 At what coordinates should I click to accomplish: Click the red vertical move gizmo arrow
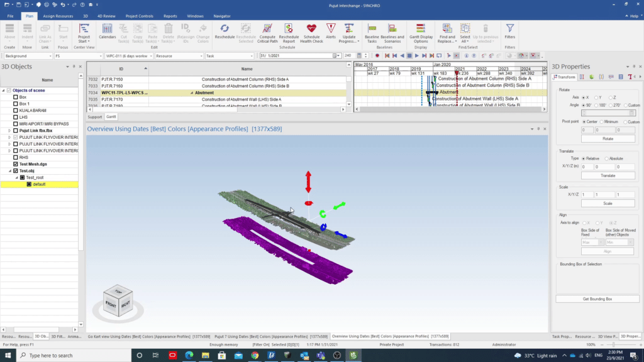click(x=308, y=182)
